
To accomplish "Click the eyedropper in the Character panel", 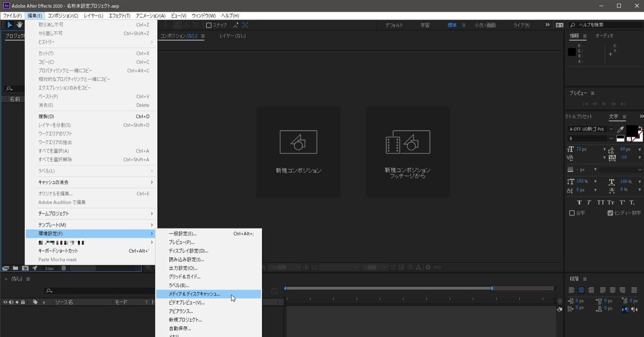I will coord(620,129).
